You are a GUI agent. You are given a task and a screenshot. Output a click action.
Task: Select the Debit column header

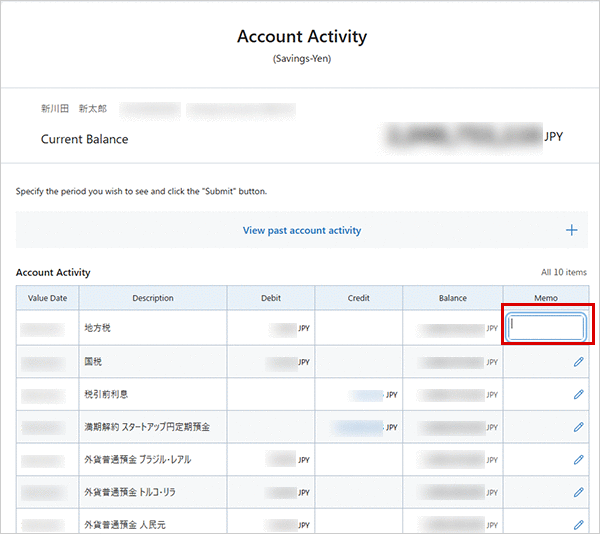(270, 298)
